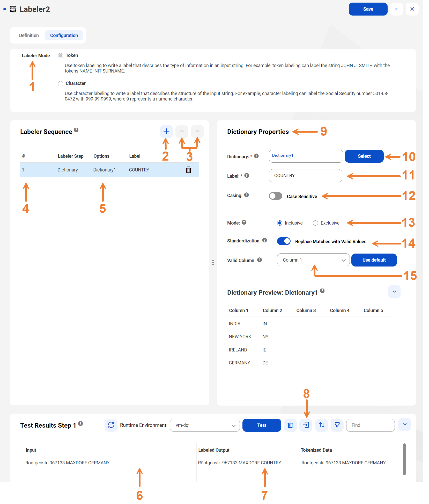The height and width of the screenshot is (504, 429).
Task: Click the Dictionary1 option in sequence row
Action: (104, 170)
